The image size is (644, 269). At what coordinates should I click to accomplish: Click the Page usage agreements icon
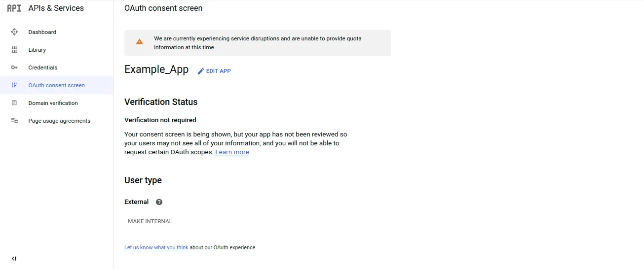(14, 121)
